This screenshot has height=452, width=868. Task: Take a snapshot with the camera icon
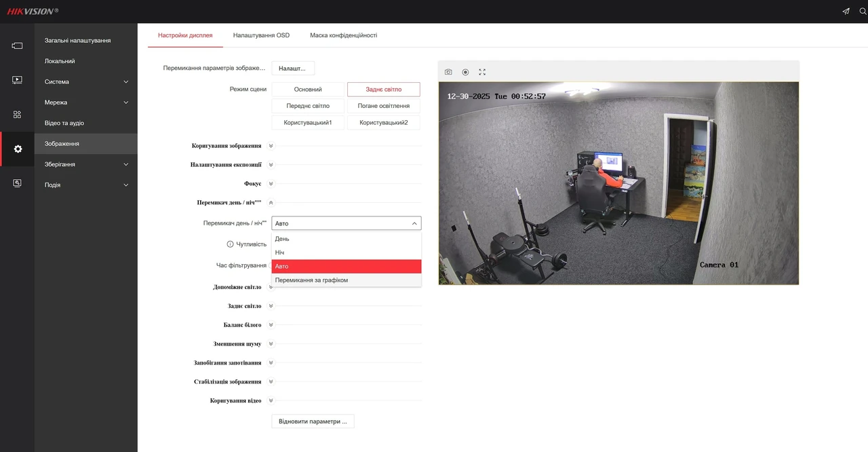coord(448,72)
